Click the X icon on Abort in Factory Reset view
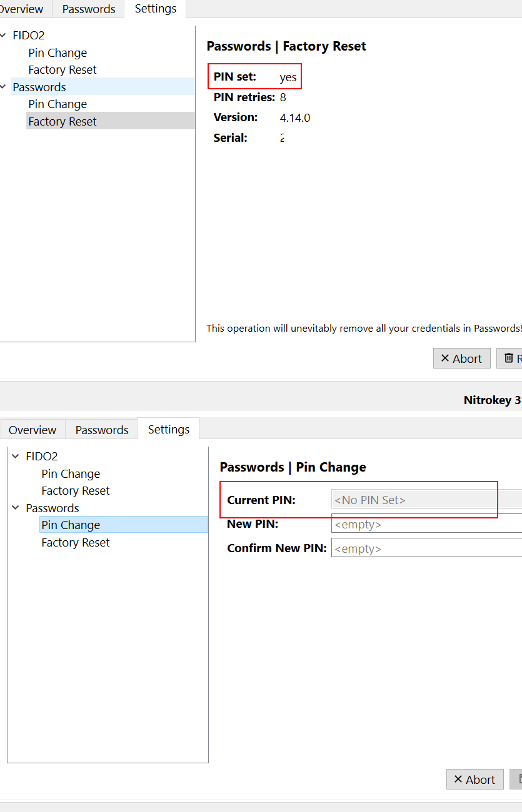 (445, 358)
